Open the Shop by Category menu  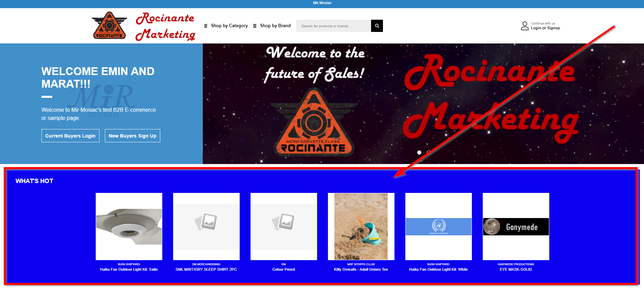click(229, 26)
